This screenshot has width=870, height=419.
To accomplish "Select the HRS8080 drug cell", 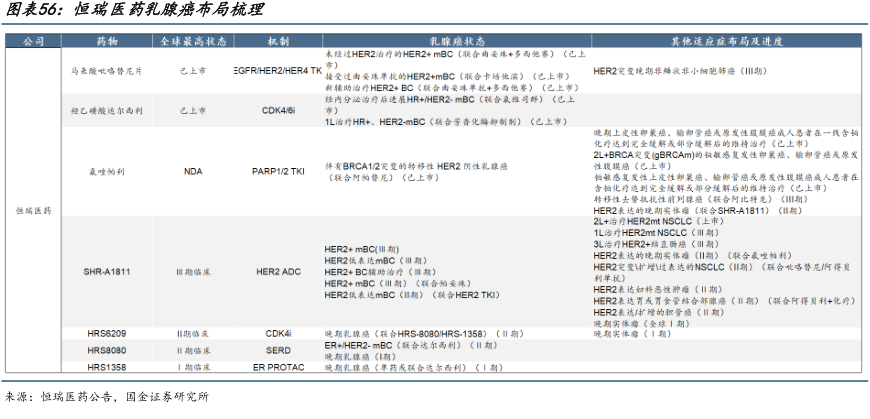I will 107,350.
